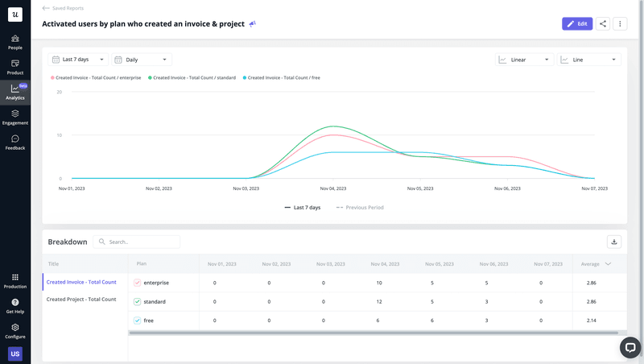Click the share report icon
Image resolution: width=644 pixels, height=364 pixels.
tap(604, 24)
